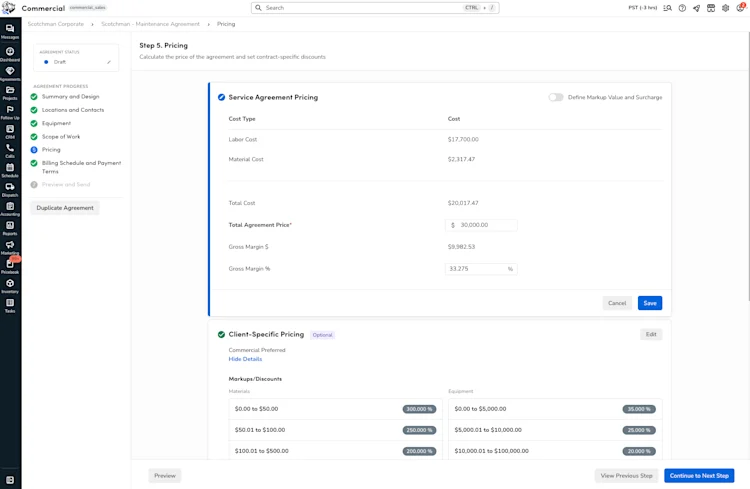Click the $20,017.47 total cost value

tap(463, 203)
